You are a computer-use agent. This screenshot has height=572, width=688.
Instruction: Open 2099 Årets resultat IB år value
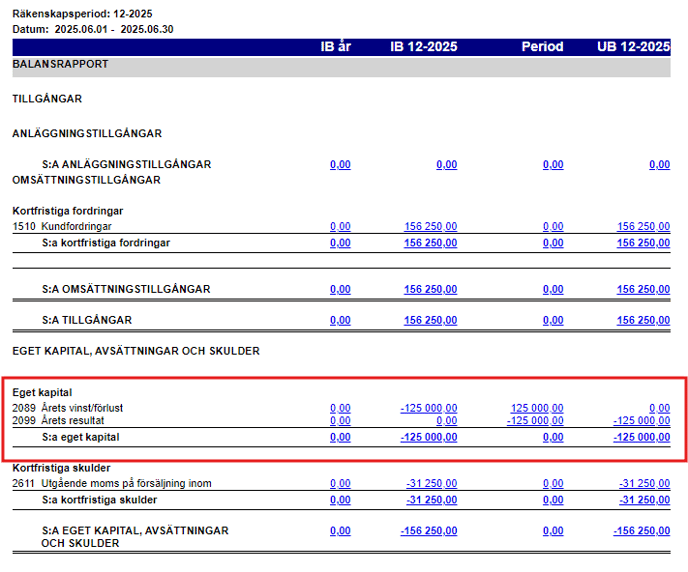pos(340,421)
